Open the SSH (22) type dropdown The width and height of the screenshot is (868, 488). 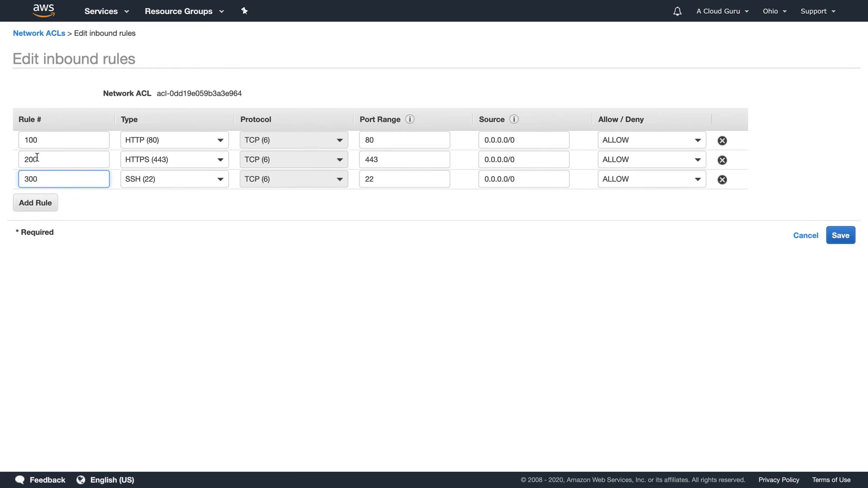click(x=175, y=179)
